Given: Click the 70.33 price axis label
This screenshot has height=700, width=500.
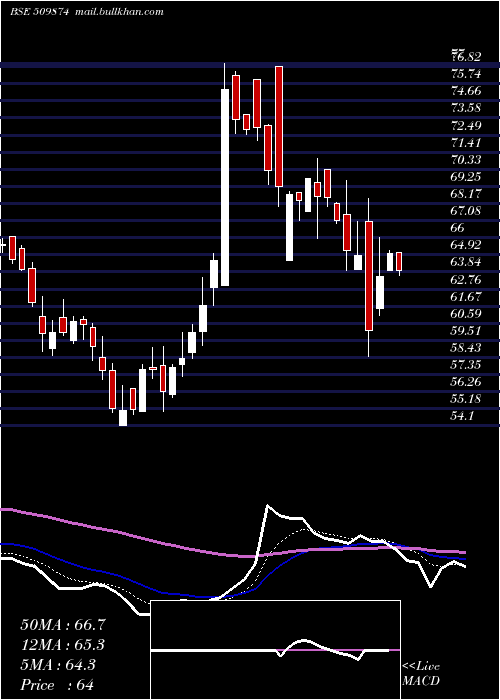Looking at the screenshot, I should (x=467, y=160).
